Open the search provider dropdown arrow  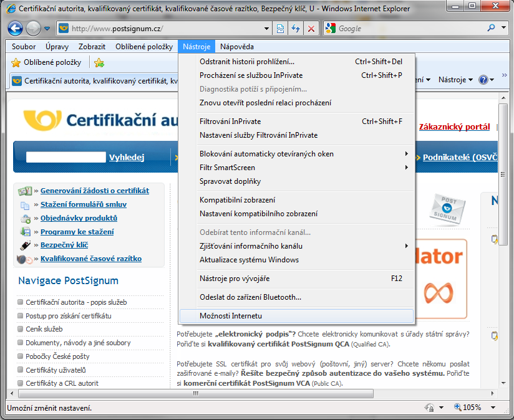(504, 28)
